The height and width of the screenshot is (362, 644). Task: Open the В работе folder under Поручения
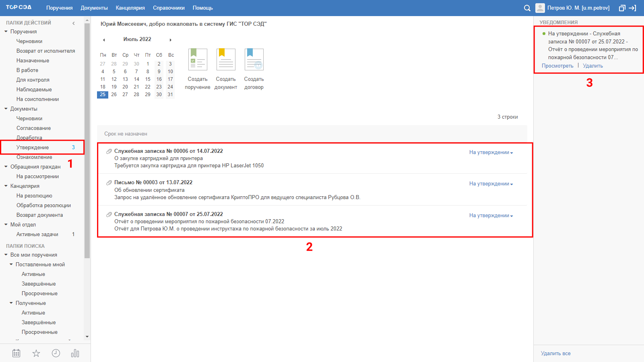click(27, 70)
